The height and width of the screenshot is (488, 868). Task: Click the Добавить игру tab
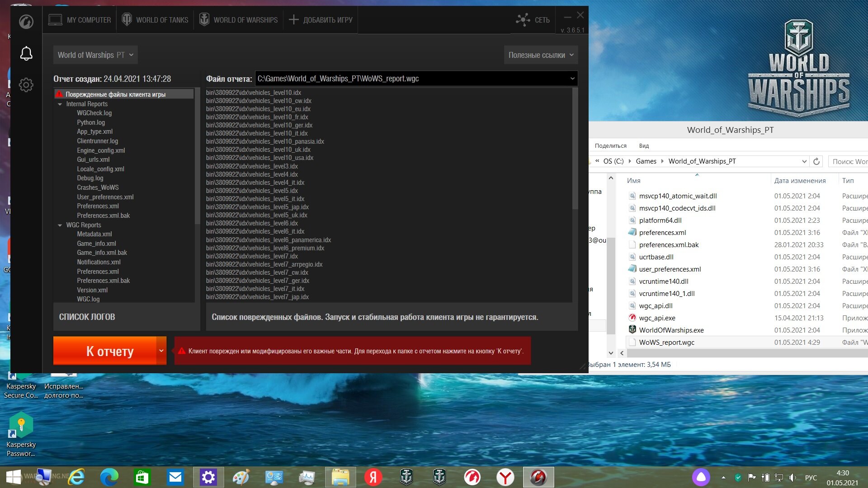[321, 20]
